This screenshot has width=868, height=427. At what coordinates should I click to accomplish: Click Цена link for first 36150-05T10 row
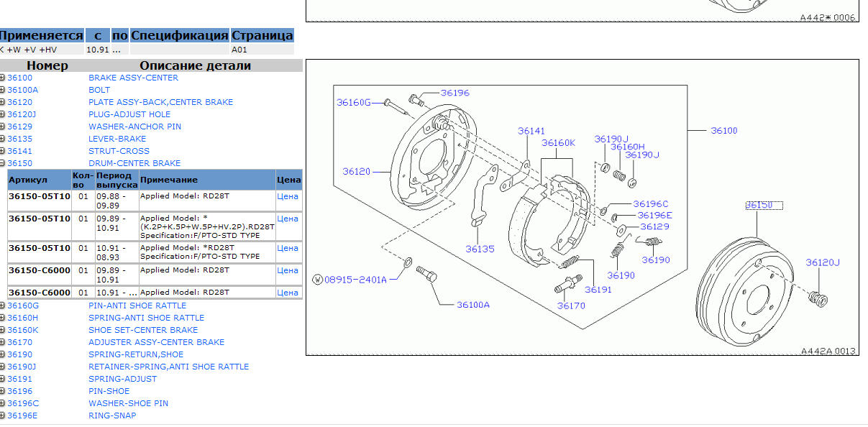(x=287, y=196)
